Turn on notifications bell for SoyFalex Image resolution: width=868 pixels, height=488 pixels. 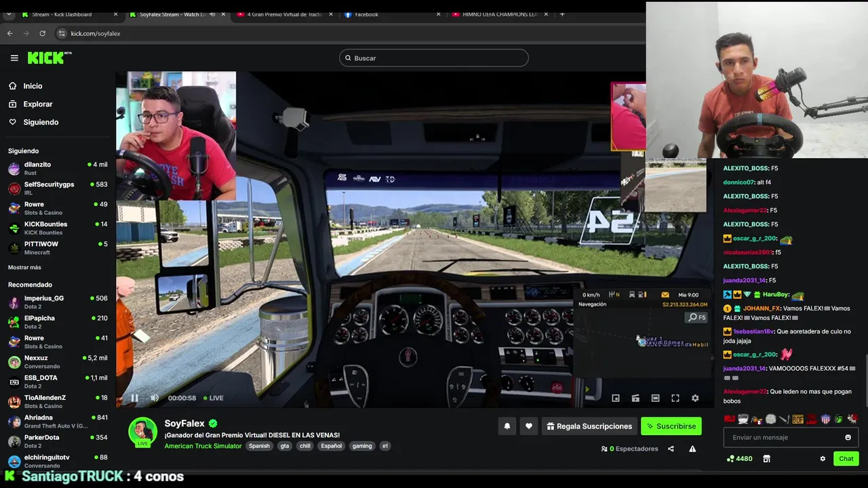(507, 426)
